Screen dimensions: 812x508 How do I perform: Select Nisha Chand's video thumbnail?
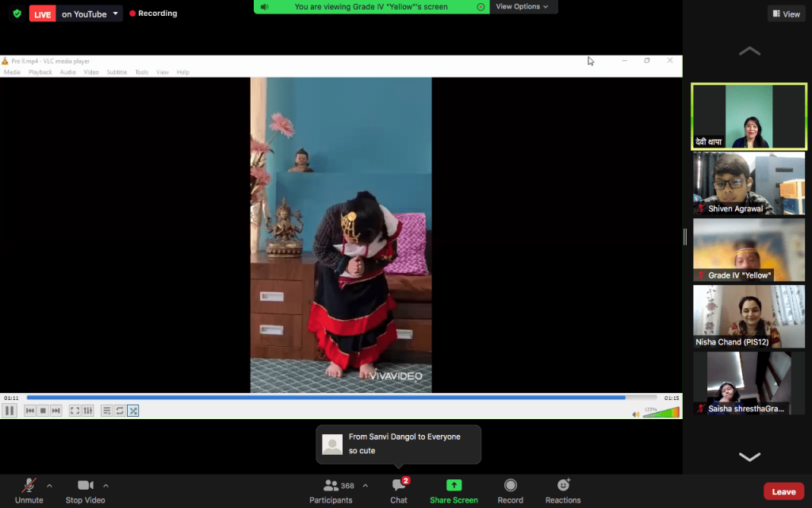tap(749, 317)
